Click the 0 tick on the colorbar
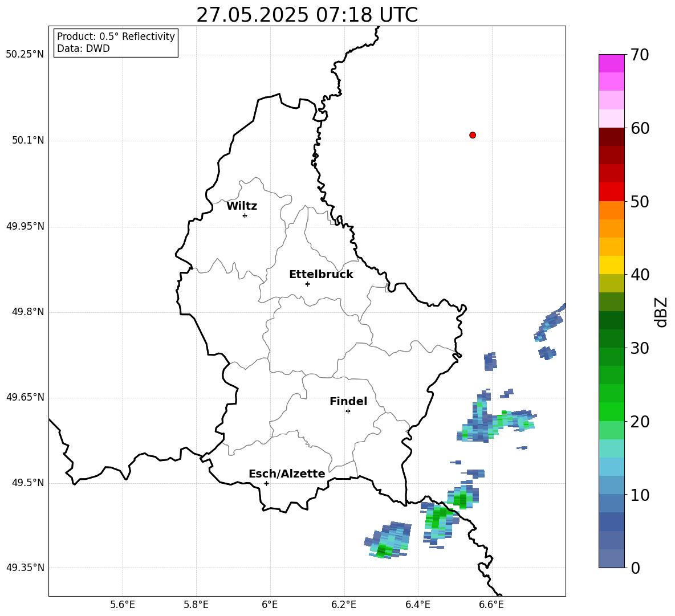Image resolution: width=675 pixels, height=616 pixels. pyautogui.click(x=635, y=568)
